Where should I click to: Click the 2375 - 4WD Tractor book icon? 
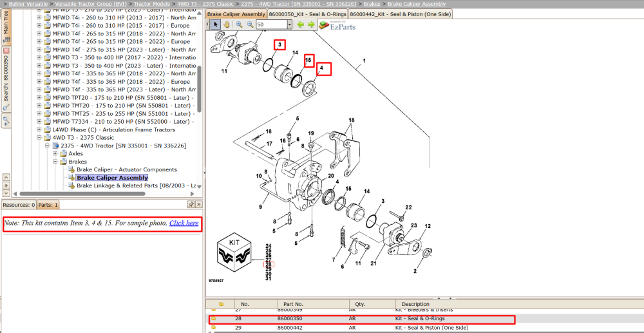[55, 146]
